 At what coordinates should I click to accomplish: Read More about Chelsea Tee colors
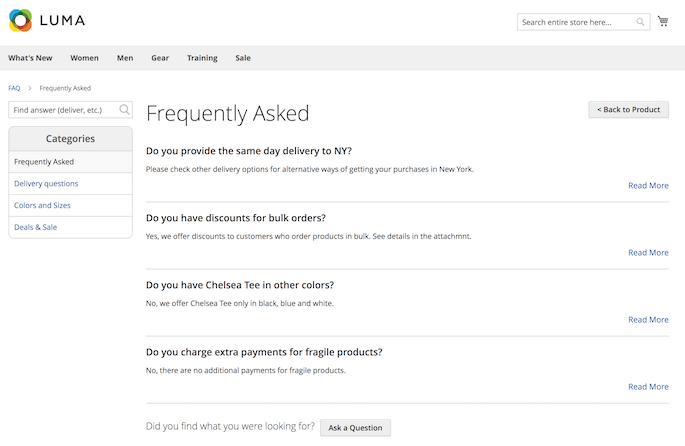pos(648,320)
